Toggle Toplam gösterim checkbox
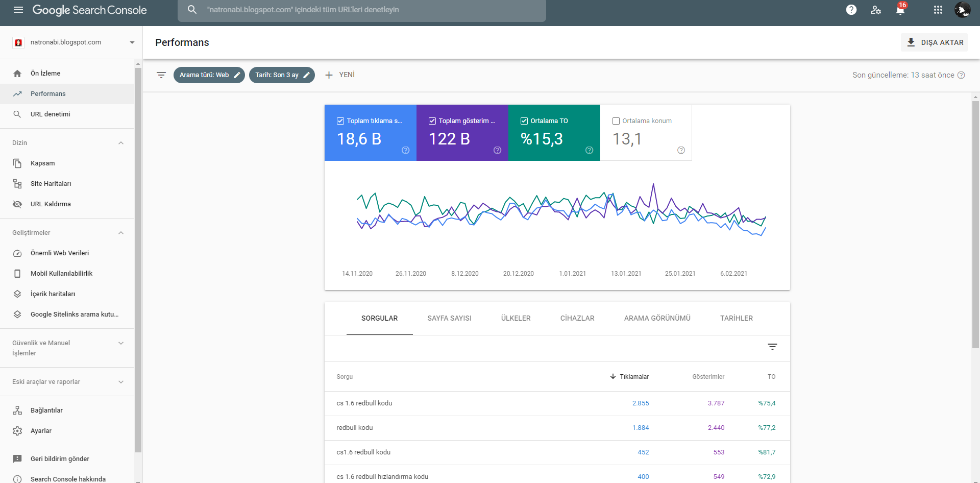Image resolution: width=980 pixels, height=483 pixels. coord(432,121)
